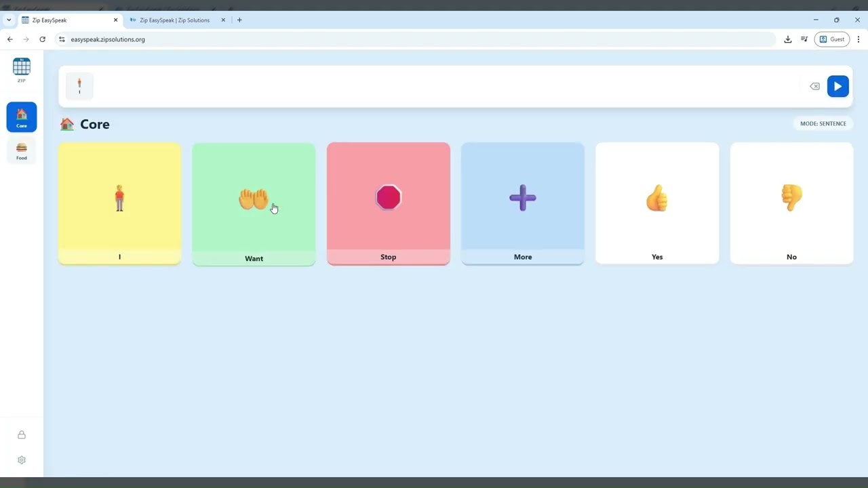Open the Core category in sidebar

click(x=22, y=117)
